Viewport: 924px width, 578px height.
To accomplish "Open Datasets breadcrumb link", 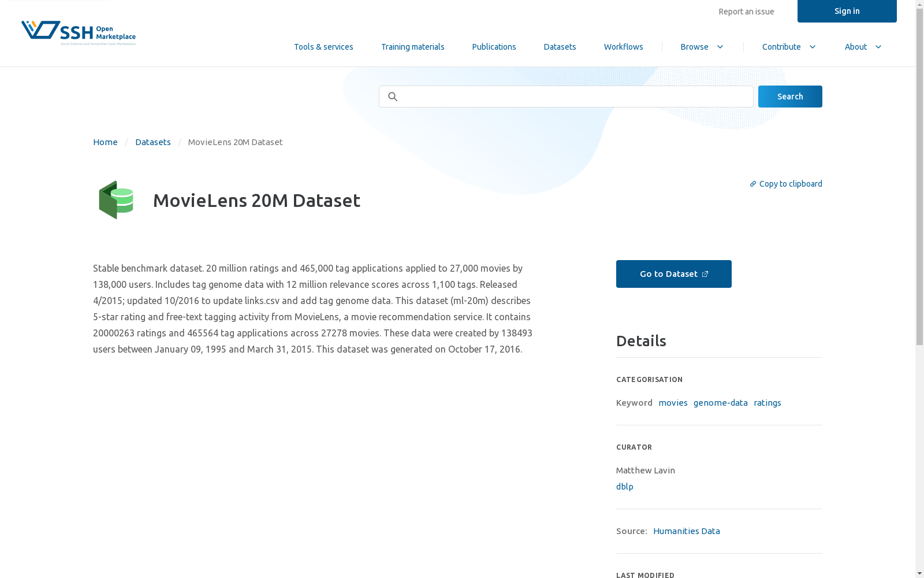I will pos(153,142).
